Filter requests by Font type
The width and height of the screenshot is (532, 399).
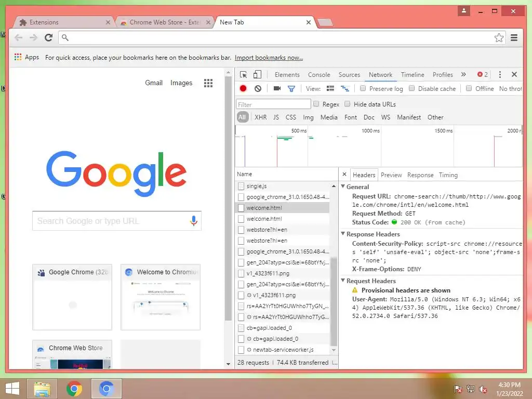[351, 117]
